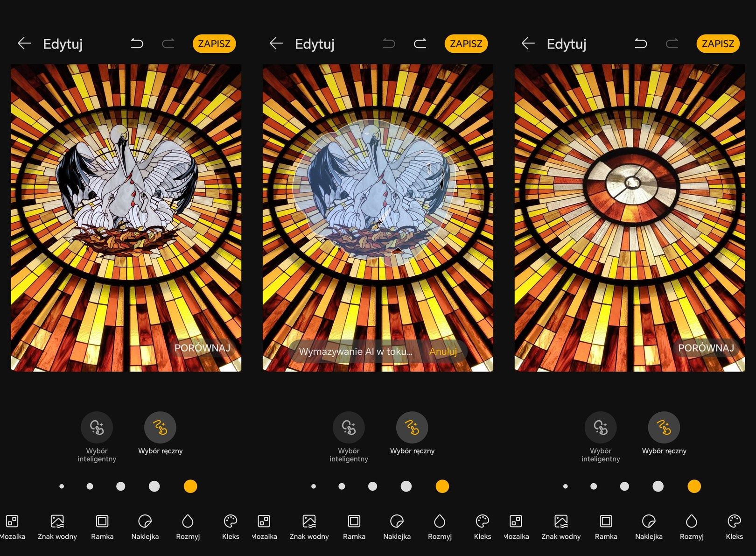Image resolution: width=756 pixels, height=556 pixels.
Task: Select Wybór inteligentny in middle screen
Action: point(349,437)
